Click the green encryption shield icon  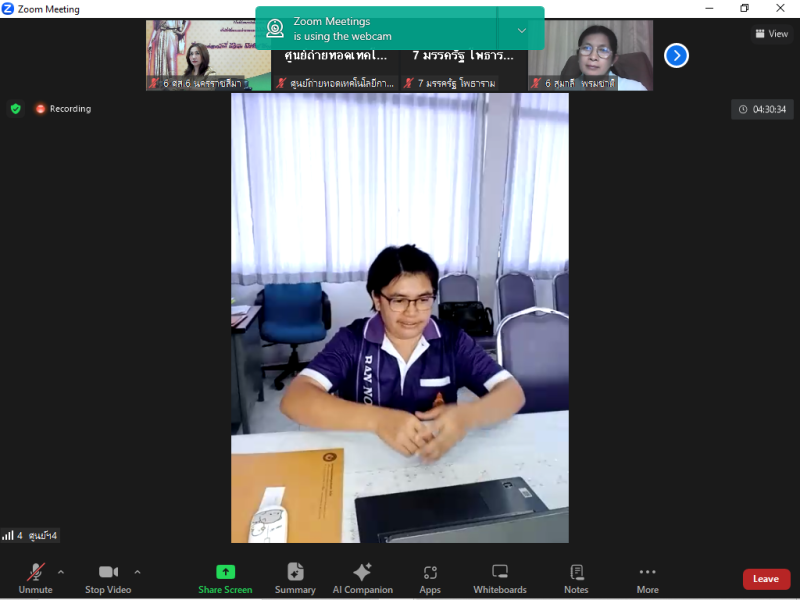15,109
